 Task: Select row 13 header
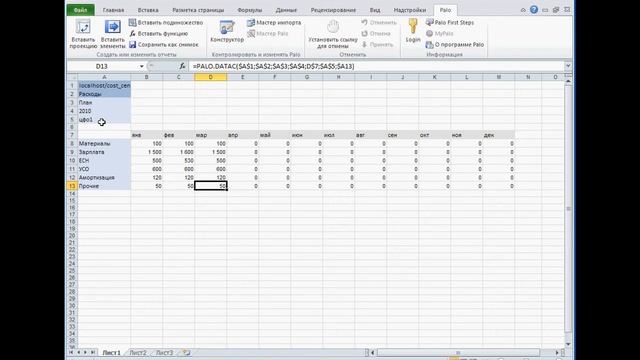click(72, 186)
